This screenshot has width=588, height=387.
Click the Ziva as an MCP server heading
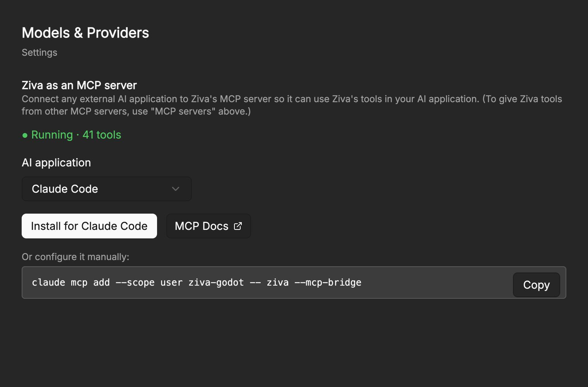tap(79, 85)
